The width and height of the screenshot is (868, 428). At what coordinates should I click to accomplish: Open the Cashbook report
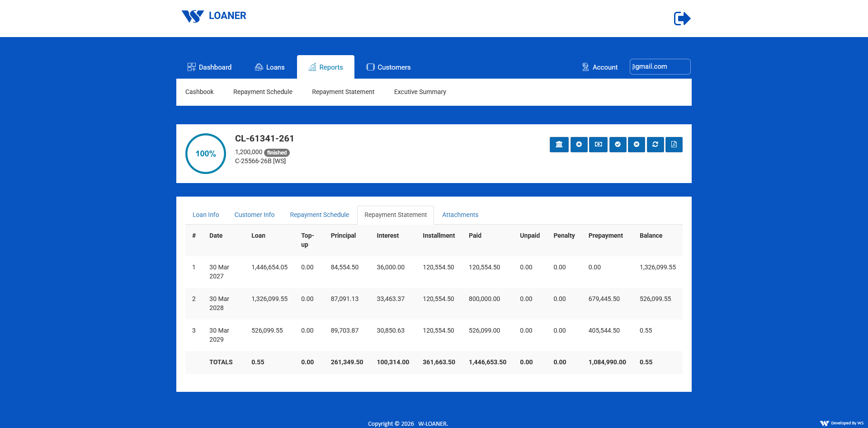199,92
